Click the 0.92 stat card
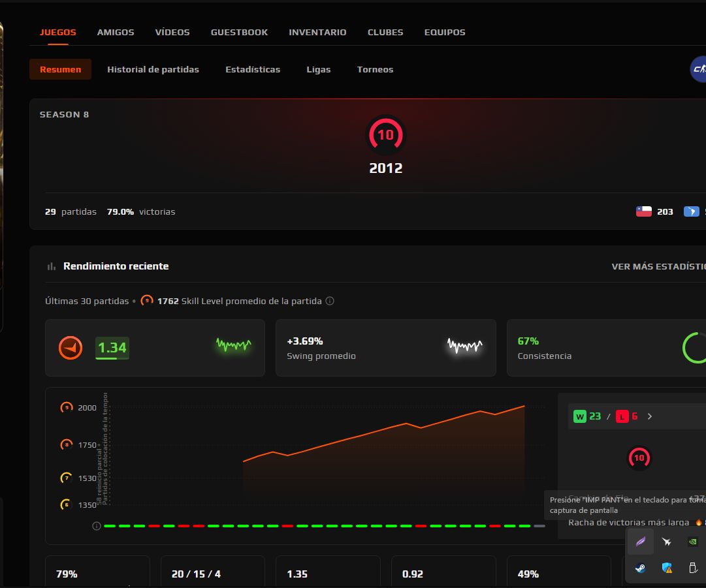706x588 pixels. (x=443, y=571)
